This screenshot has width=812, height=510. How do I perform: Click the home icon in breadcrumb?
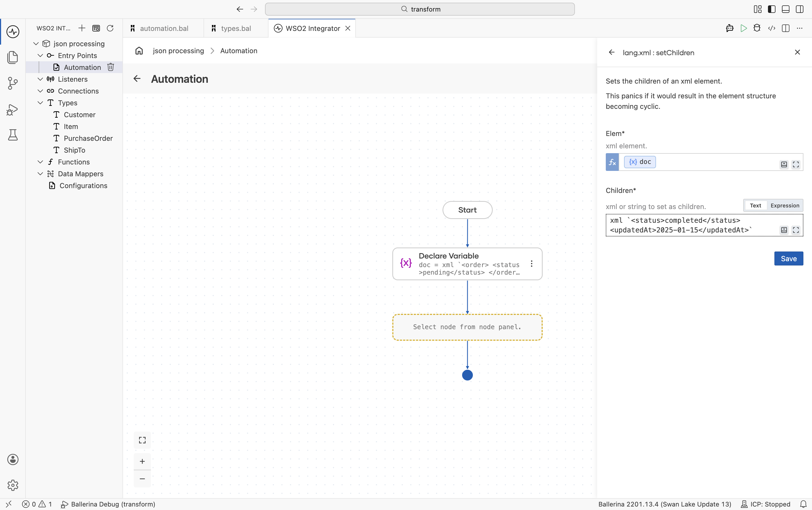point(139,51)
